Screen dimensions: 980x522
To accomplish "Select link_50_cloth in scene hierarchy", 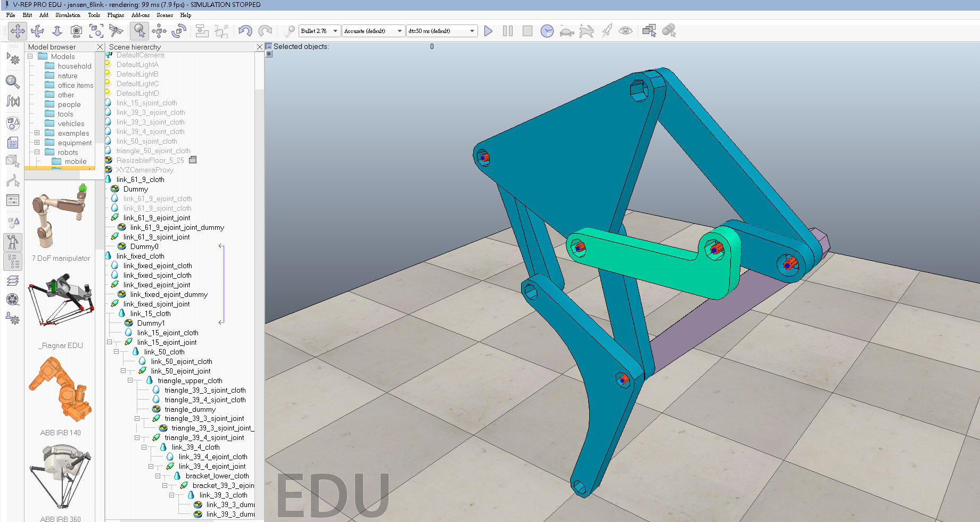I will point(164,352).
